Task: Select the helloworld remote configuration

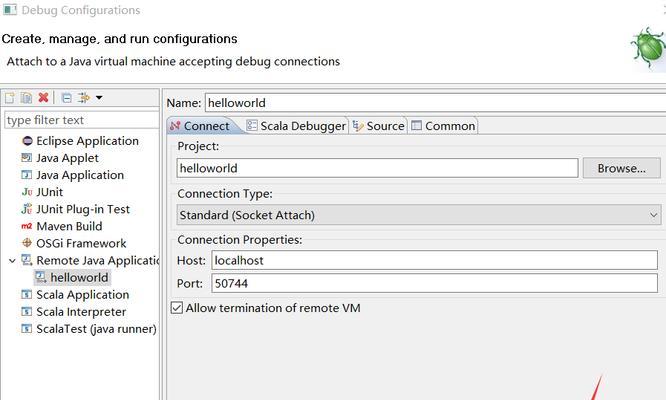Action: [79, 277]
